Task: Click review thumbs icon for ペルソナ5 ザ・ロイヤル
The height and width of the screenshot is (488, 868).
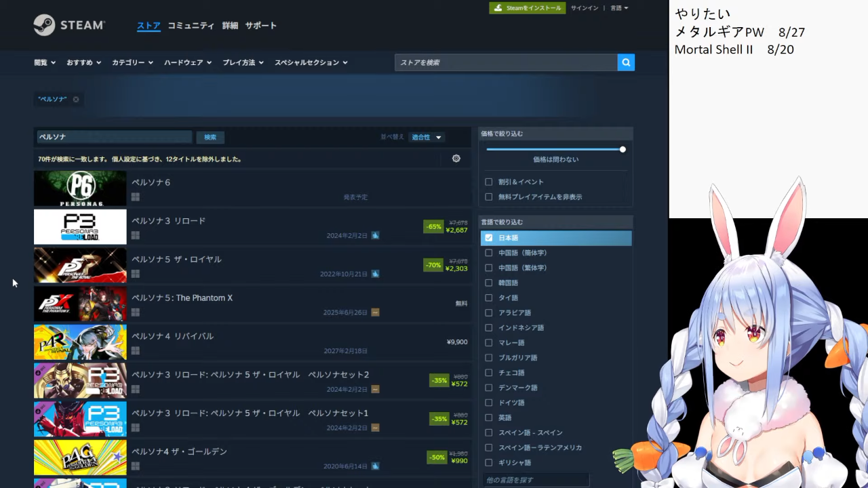Action: pos(375,274)
